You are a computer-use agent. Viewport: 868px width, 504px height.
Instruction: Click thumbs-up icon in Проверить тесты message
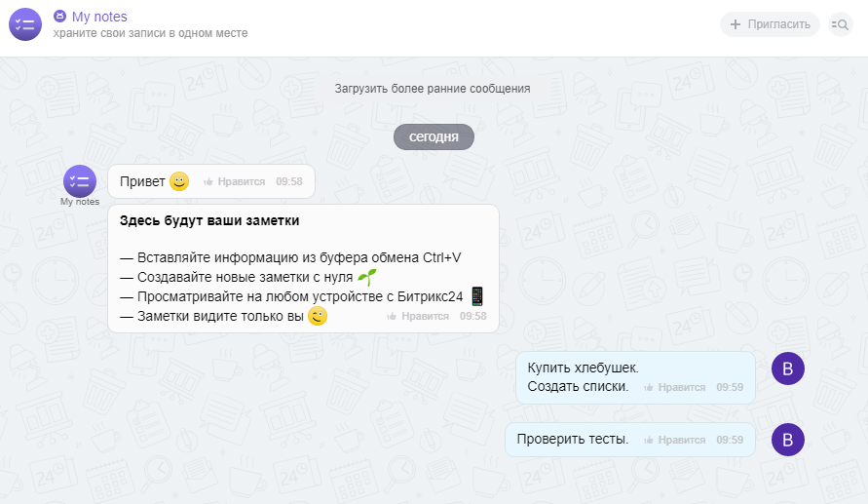[x=649, y=440]
